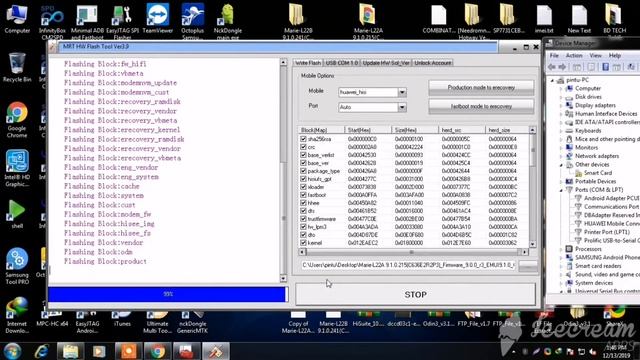Click the flashing log vertical scrollbar
This screenshot has height=360, width=640.
click(283, 170)
